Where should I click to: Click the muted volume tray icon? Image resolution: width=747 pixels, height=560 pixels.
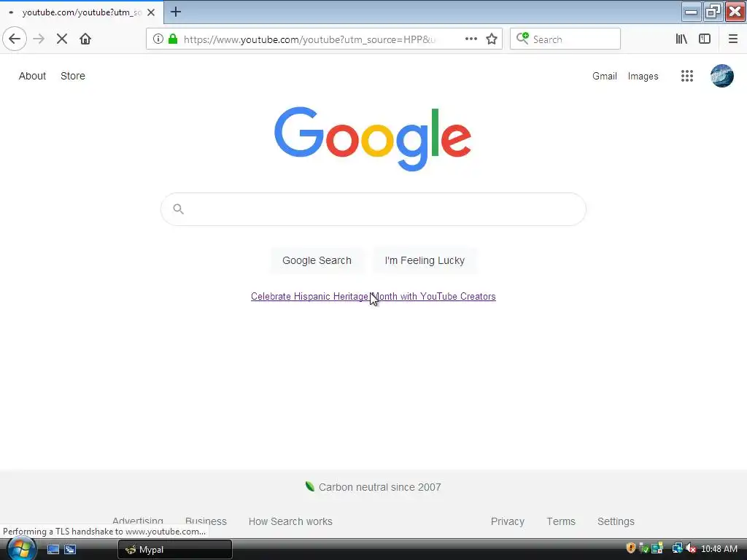click(x=691, y=548)
